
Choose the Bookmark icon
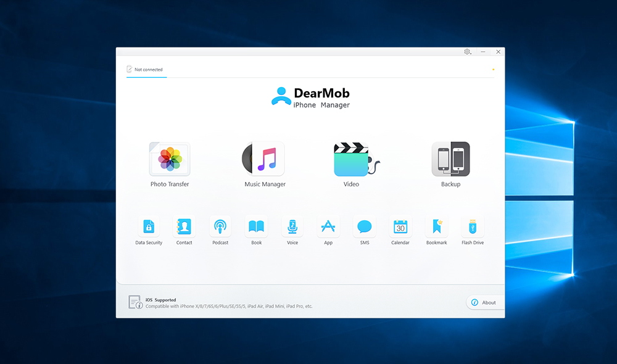436,226
